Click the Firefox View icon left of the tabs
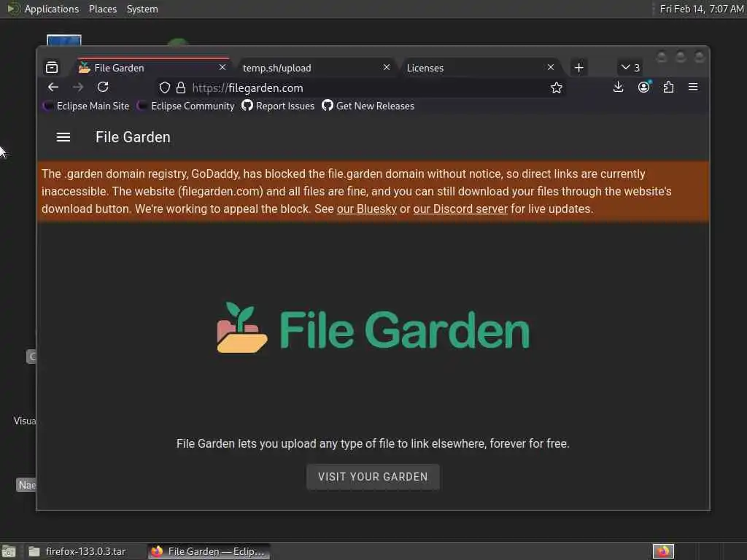The image size is (747, 560). tap(52, 68)
